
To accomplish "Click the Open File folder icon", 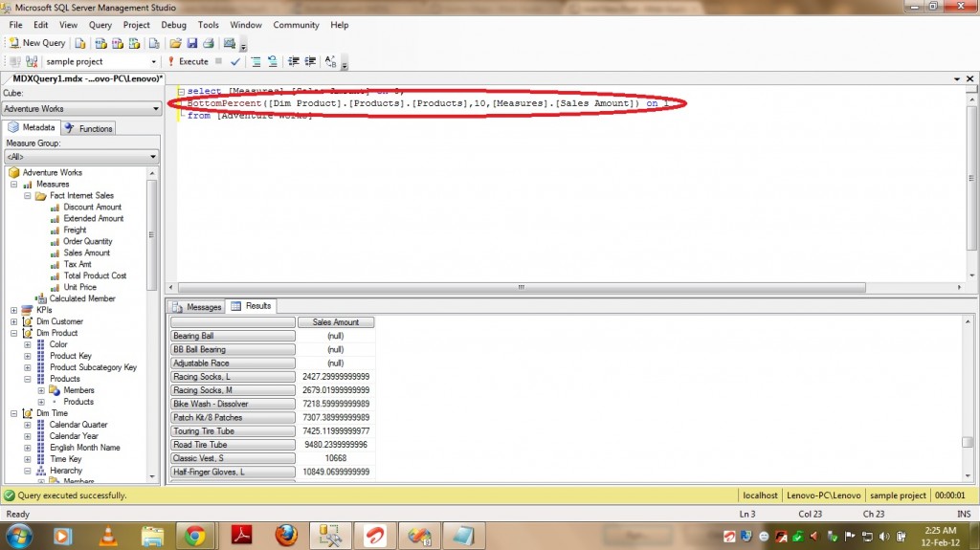I will pos(176,43).
